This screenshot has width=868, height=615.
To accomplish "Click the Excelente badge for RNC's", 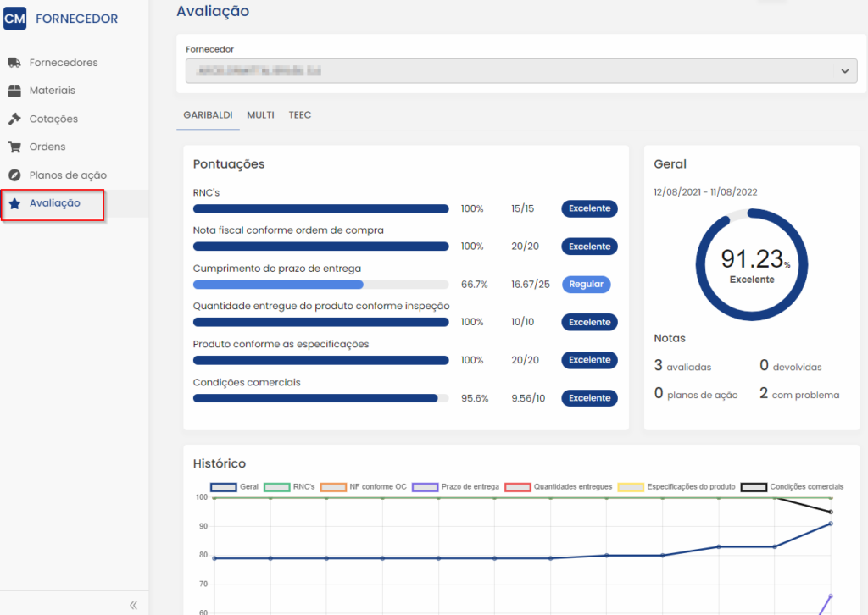I will pyautogui.click(x=589, y=208).
